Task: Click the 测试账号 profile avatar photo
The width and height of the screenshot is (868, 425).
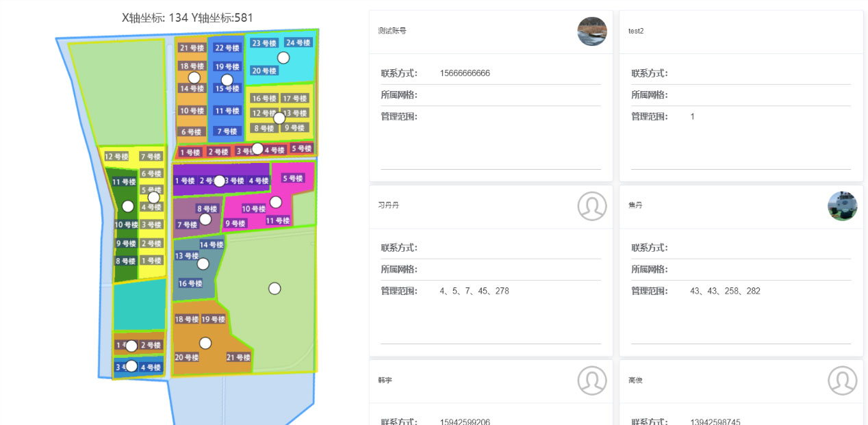Action: (592, 31)
